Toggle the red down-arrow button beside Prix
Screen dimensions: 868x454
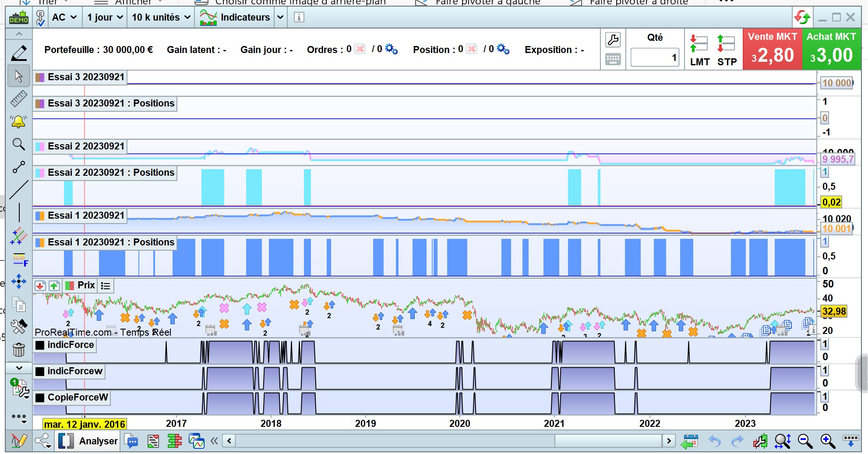(40, 286)
